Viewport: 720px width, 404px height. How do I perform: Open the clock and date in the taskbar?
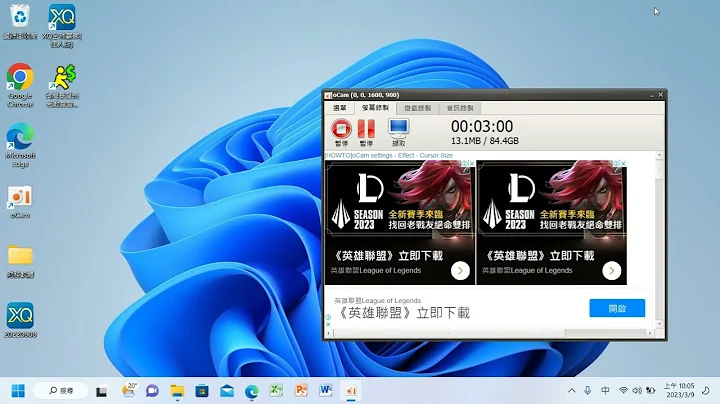680,390
